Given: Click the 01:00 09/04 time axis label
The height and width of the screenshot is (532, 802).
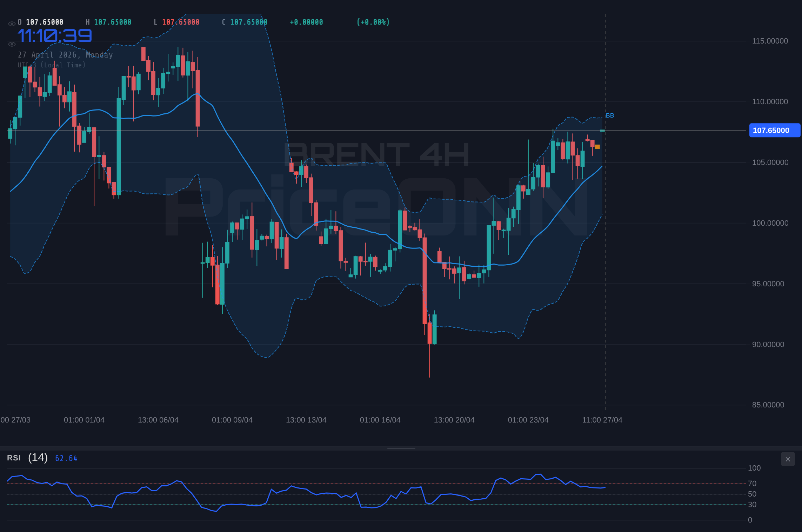Looking at the screenshot, I should point(232,420).
